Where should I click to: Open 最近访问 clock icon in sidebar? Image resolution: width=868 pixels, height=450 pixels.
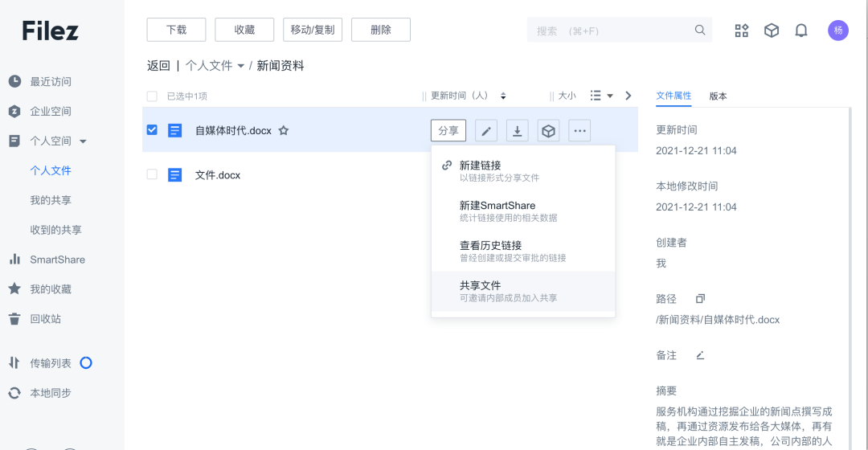[x=15, y=81]
